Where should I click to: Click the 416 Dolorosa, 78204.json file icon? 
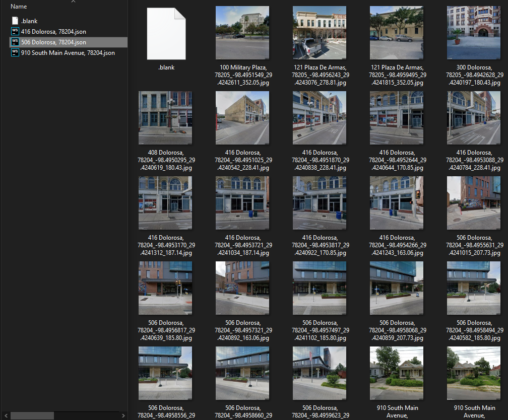[15, 32]
